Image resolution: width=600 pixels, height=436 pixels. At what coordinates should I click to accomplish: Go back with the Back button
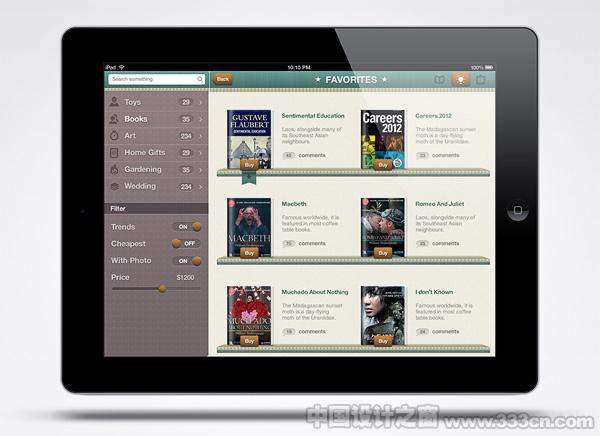(x=223, y=79)
